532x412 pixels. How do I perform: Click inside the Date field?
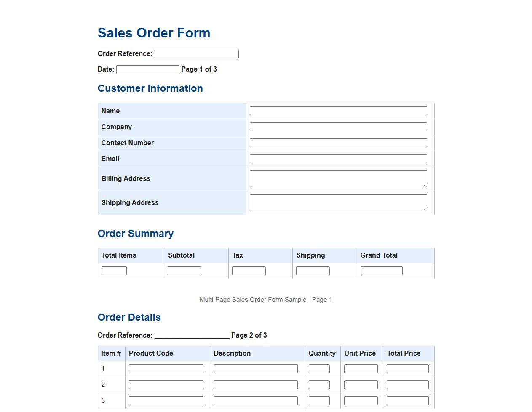coord(147,69)
